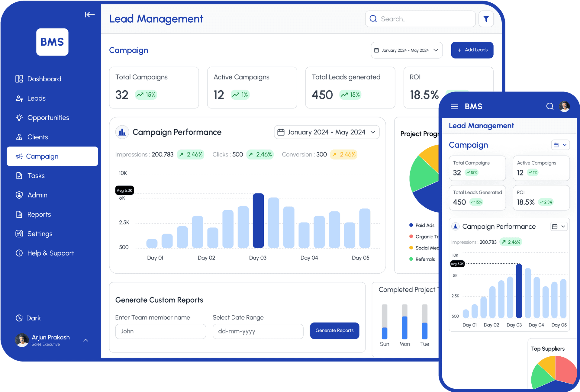Collapse the sidebar with arrow icon
580x392 pixels.
tap(89, 14)
